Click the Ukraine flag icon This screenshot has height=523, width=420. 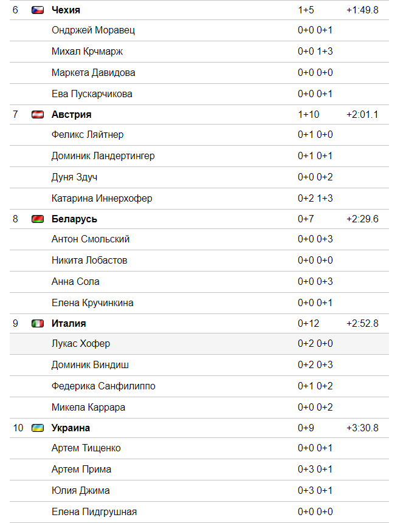click(38, 428)
